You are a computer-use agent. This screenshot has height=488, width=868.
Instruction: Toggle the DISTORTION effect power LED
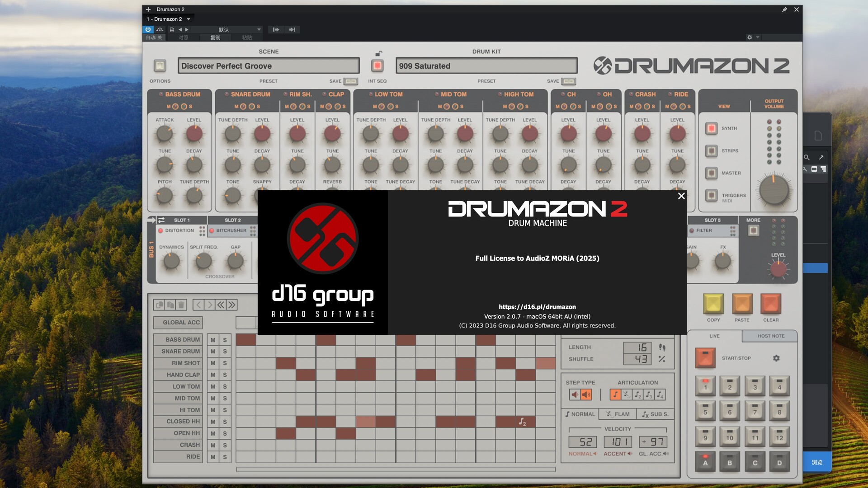[160, 230]
